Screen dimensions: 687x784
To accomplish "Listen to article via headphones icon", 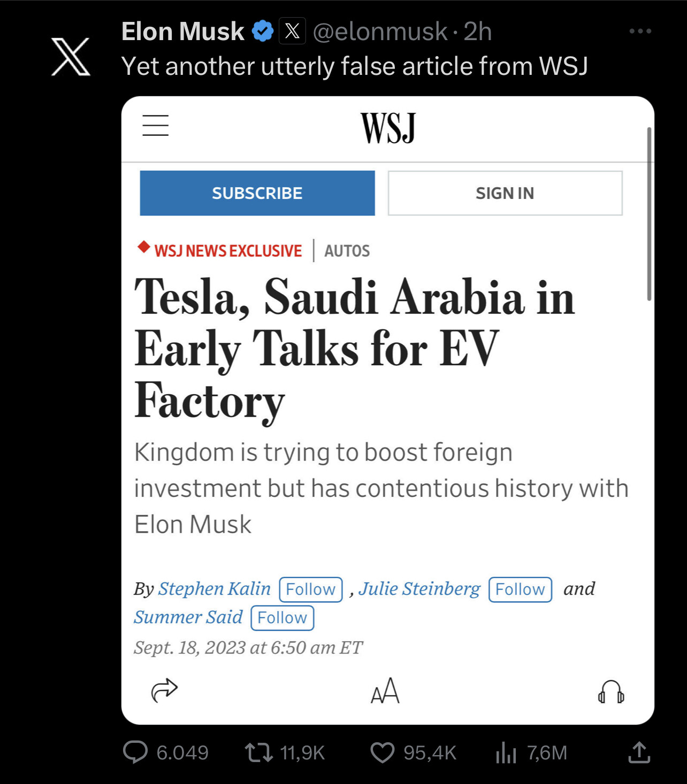I will [611, 691].
